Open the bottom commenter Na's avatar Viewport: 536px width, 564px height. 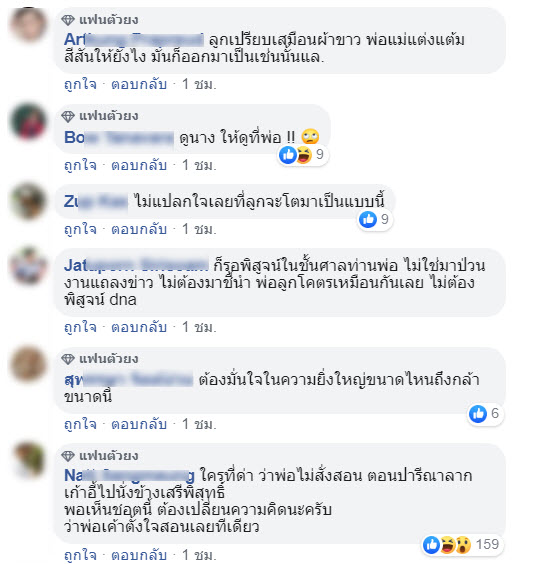coord(28,460)
